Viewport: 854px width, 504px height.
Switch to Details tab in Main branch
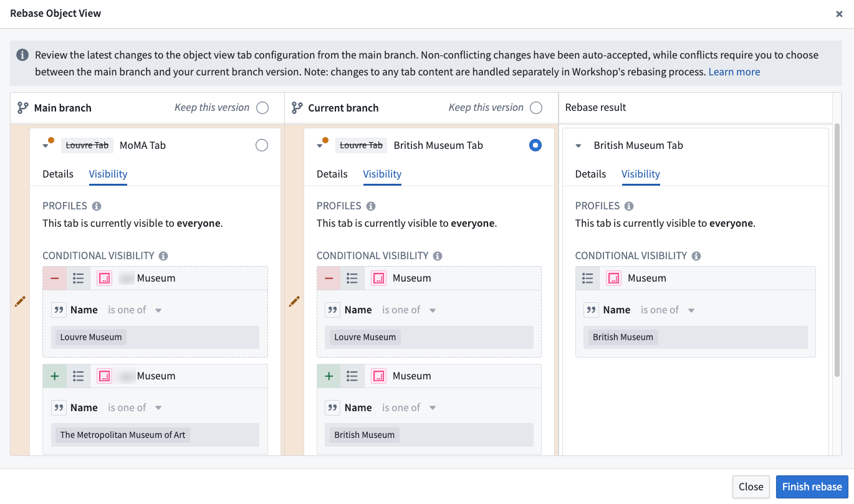[x=58, y=174]
